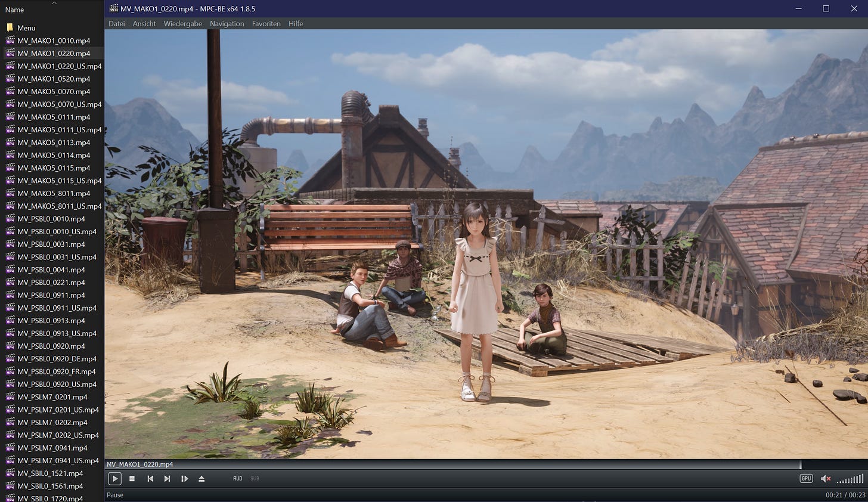Click the icon of MV_PSLM7_0202_US.mp4

[10, 435]
